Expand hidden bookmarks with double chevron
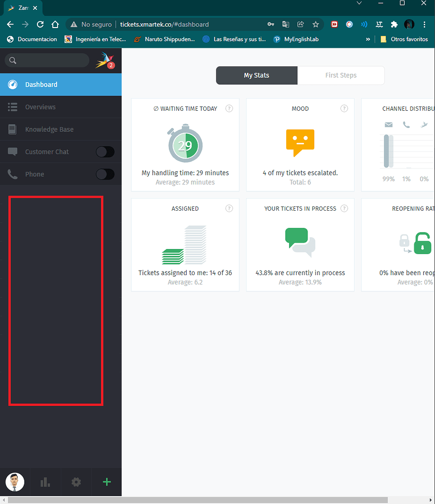 368,39
